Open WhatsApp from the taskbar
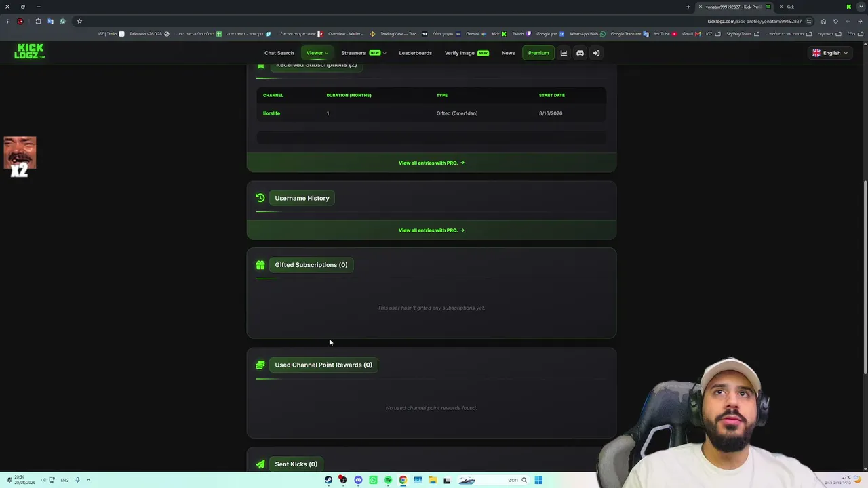This screenshot has height=488, width=868. (373, 480)
